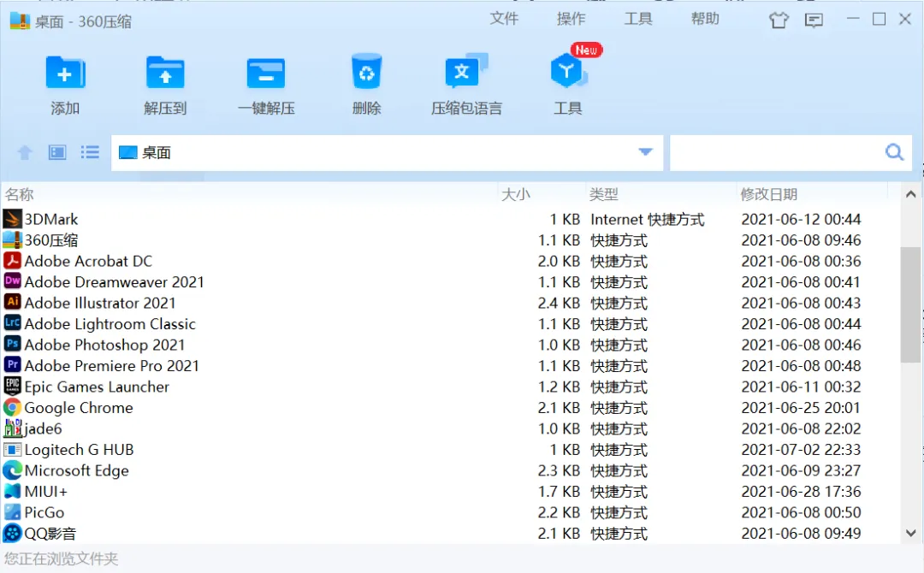924x573 pixels.
Task: Select the Google Chrome icon
Action: pyautogui.click(x=12, y=407)
